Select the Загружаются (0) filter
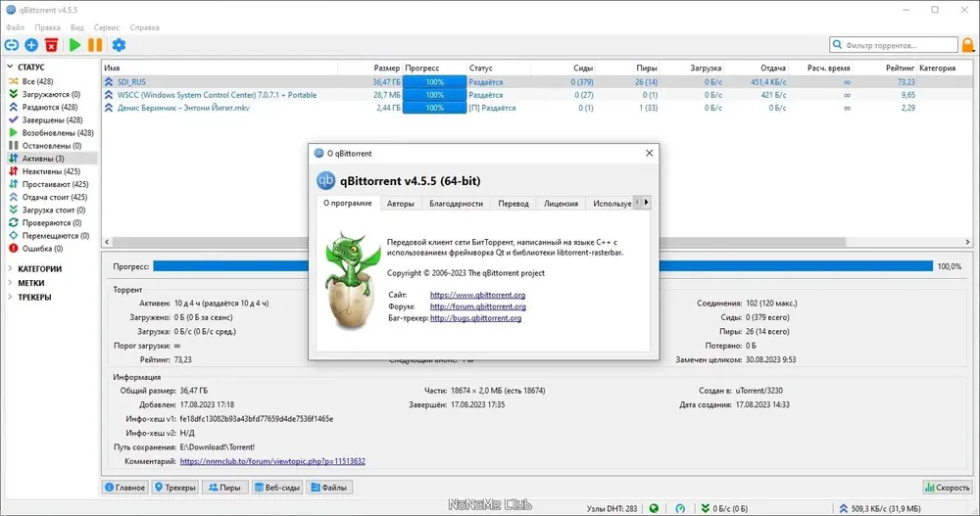 (51, 94)
